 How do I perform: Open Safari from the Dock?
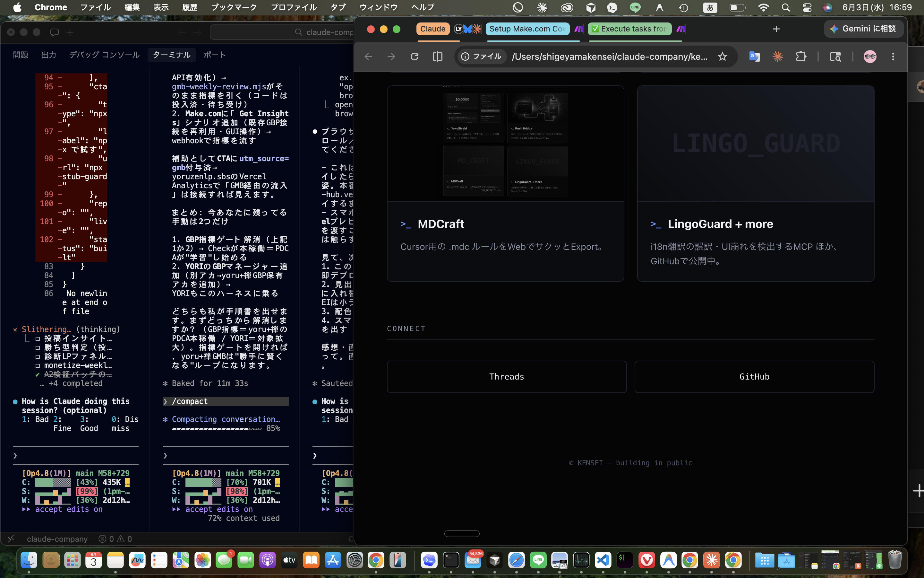click(x=516, y=560)
